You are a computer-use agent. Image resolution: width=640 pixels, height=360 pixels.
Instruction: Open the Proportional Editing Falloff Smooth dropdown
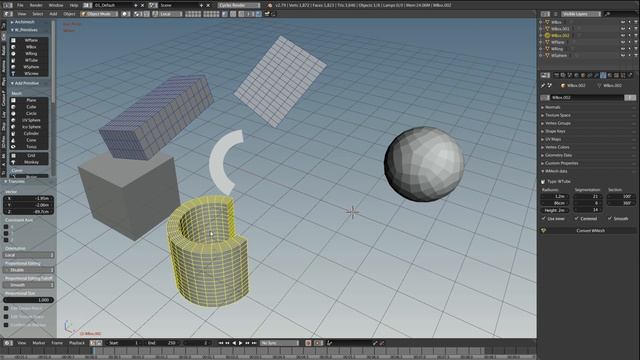pyautogui.click(x=29, y=285)
